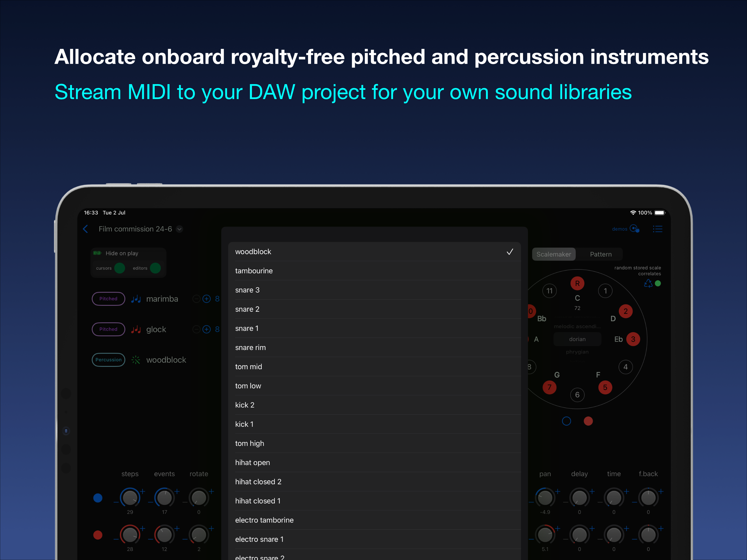Toggle the cursors green switch
The width and height of the screenshot is (747, 560).
[119, 268]
